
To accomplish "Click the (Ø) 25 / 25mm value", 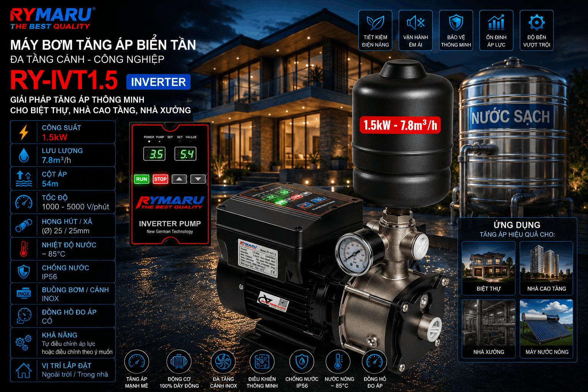I will click(x=65, y=231).
